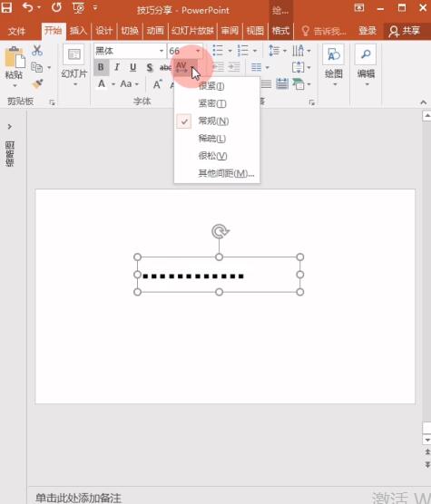Toggle Italic formatting
This screenshot has width=431, height=504.
coord(117,67)
